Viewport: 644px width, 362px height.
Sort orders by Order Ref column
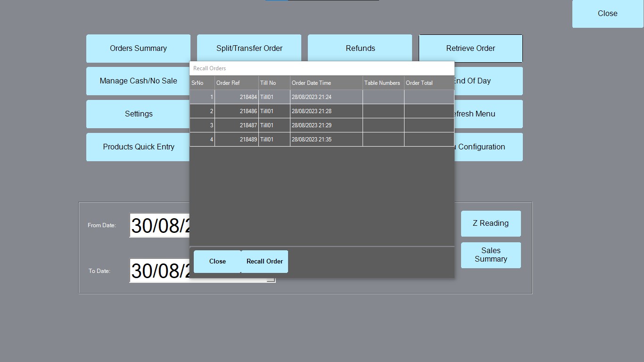click(236, 82)
